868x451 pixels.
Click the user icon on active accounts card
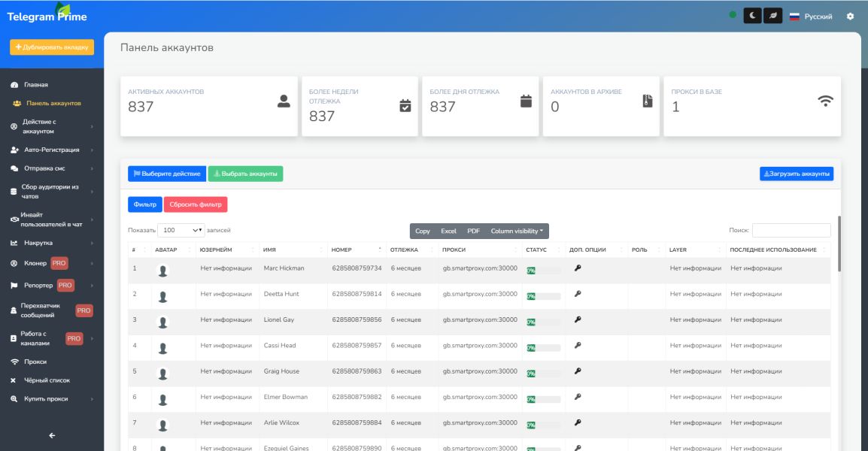point(284,101)
